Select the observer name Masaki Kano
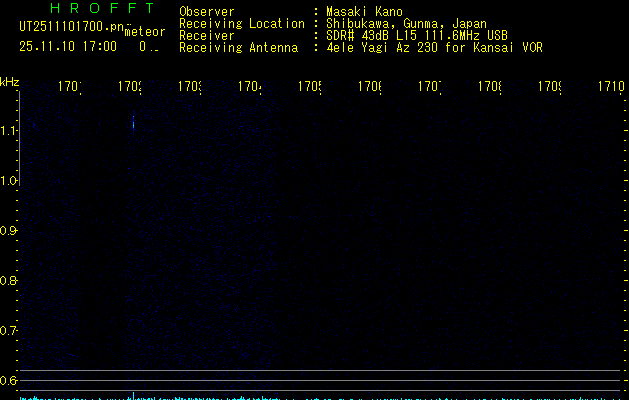This screenshot has height=400, width=629. (364, 12)
